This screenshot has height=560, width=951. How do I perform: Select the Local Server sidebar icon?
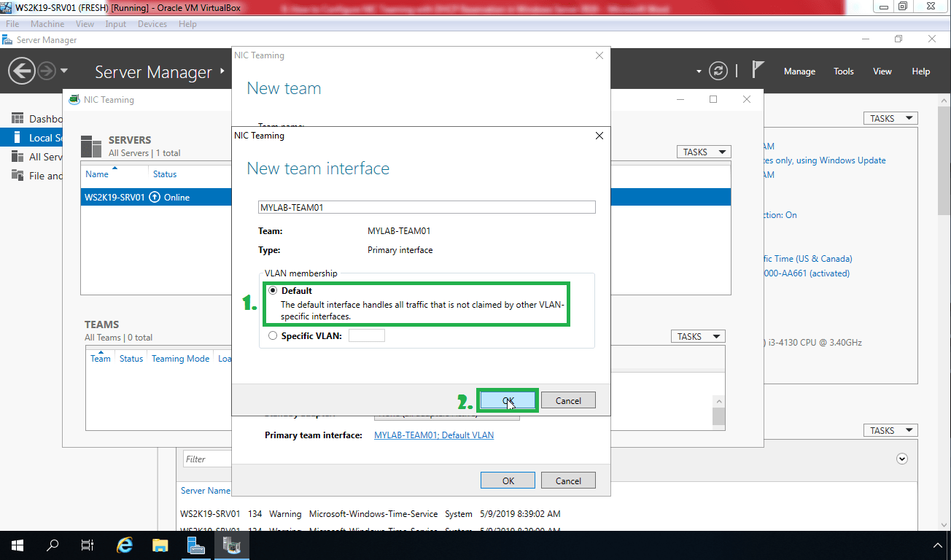(17, 138)
